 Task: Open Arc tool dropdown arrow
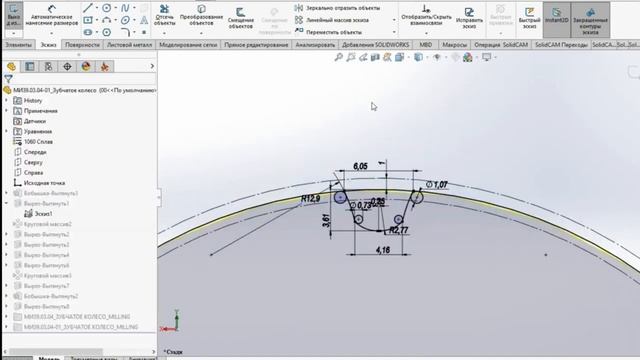coord(116,20)
